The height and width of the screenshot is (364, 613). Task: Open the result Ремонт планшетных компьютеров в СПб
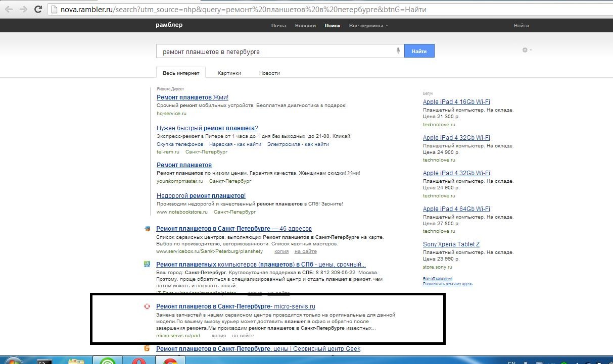pos(261,265)
